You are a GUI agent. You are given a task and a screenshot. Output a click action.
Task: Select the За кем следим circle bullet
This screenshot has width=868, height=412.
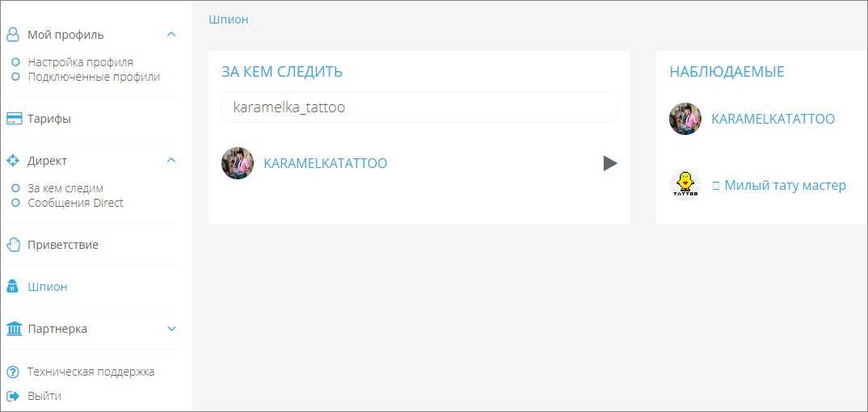(16, 188)
